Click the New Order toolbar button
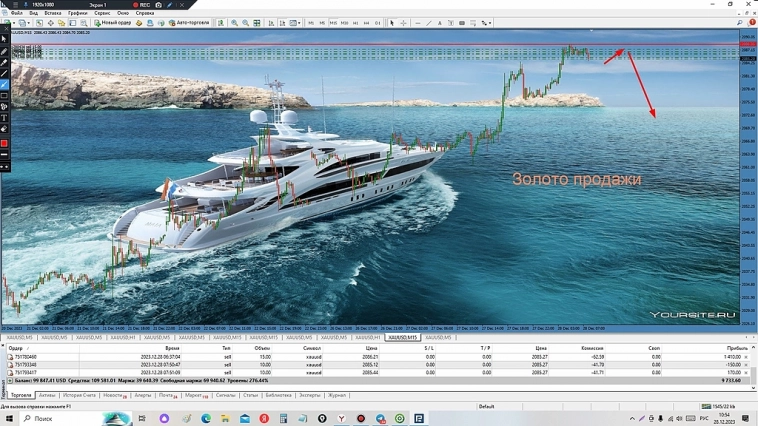Viewport: 758px width, 426px height. pyautogui.click(x=114, y=22)
